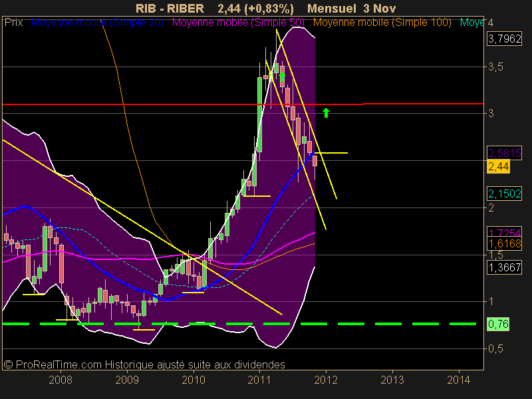Click the 3,5 price axis tick

point(495,67)
